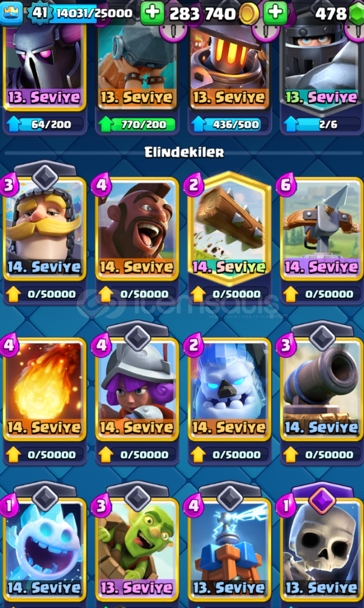Screen dimensions: 364x608
Task: Tap the gold coin icon
Action: pyautogui.click(x=249, y=14)
